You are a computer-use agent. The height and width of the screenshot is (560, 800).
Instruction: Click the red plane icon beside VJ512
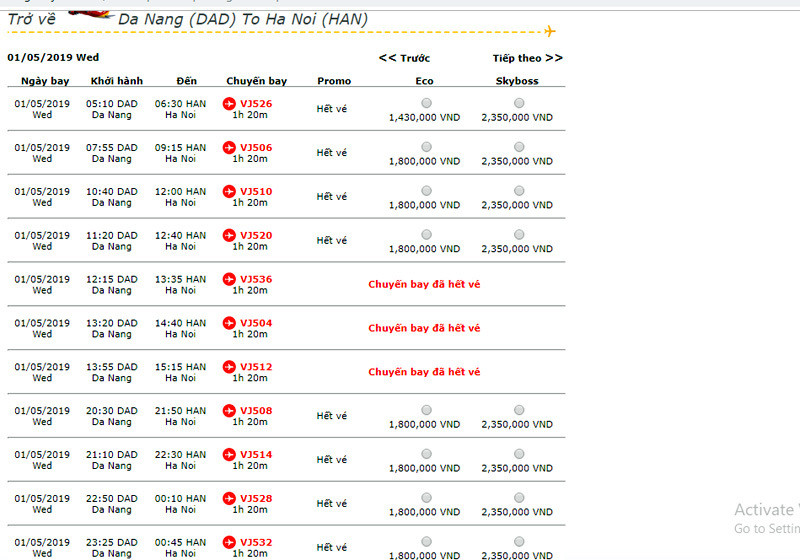coord(229,367)
